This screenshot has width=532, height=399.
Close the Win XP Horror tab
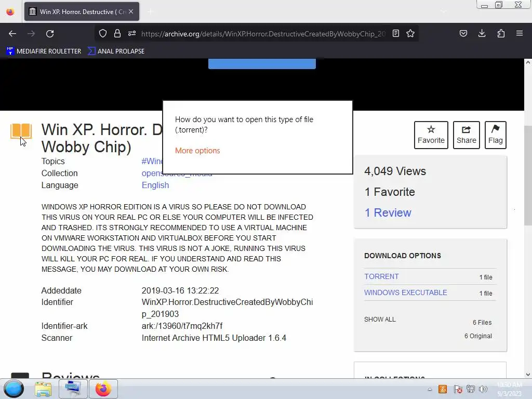pos(131,11)
